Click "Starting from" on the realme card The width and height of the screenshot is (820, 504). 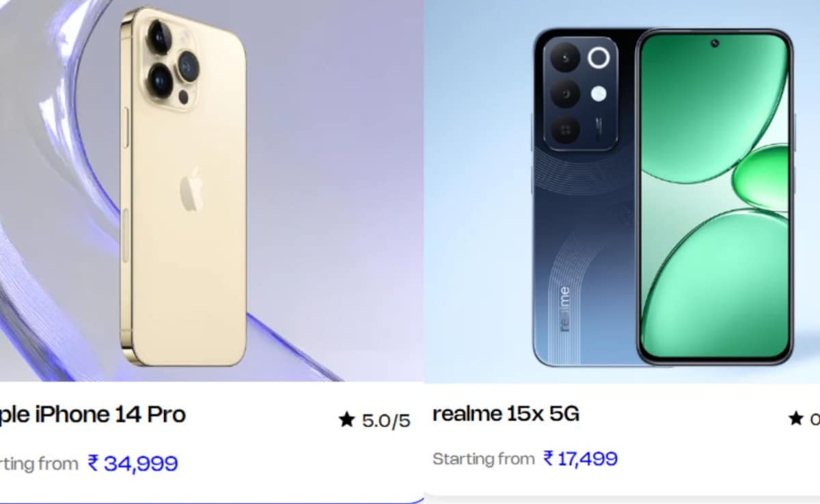483,458
